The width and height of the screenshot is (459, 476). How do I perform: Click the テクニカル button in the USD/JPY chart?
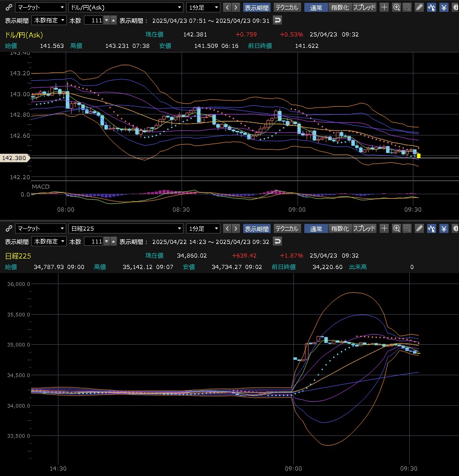(x=287, y=7)
